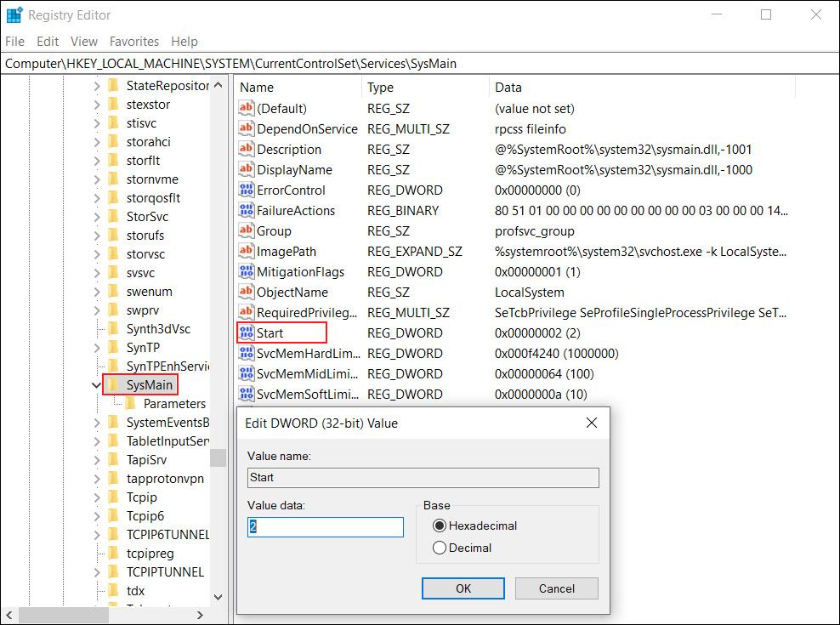The height and width of the screenshot is (625, 840).
Task: Click the Registry Editor app icon in title bar
Action: click(x=14, y=14)
